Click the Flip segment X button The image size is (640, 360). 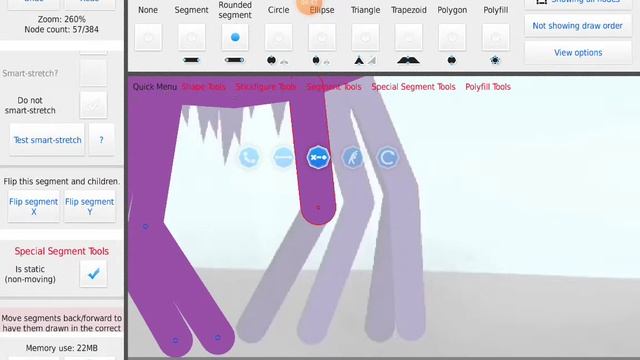pos(33,207)
